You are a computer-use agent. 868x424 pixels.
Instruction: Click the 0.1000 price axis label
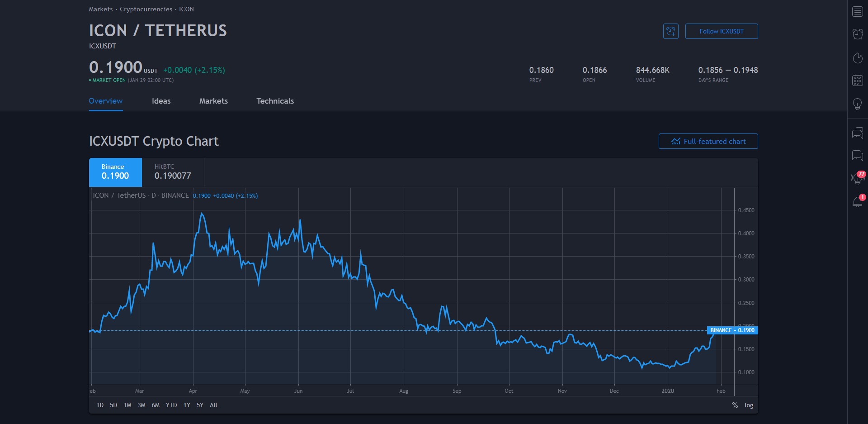pos(746,372)
